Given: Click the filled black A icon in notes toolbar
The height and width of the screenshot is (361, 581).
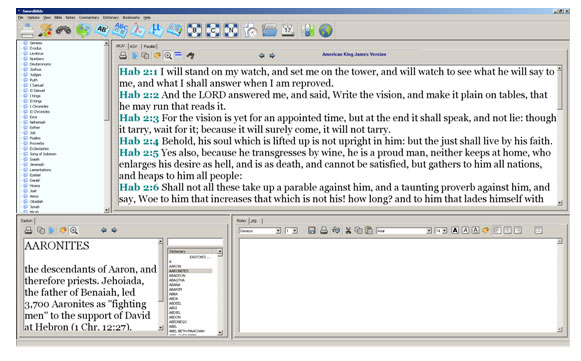Looking at the screenshot, I should click(x=455, y=230).
